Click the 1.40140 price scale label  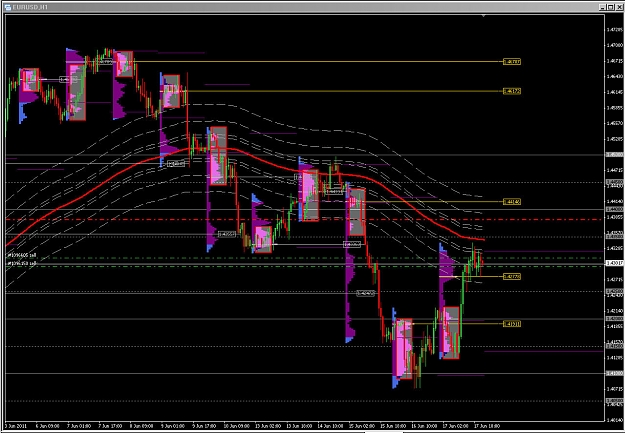pos(614,420)
